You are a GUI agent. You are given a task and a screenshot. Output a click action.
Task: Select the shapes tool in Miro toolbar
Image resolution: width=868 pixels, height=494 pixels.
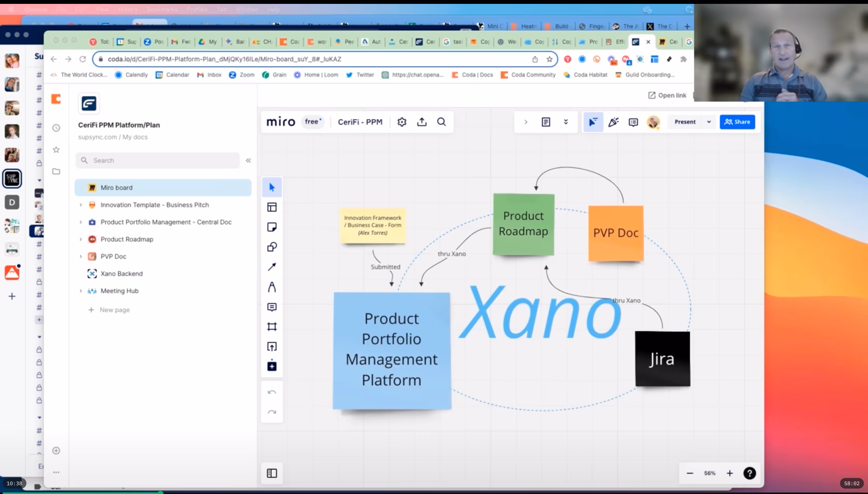(x=272, y=247)
